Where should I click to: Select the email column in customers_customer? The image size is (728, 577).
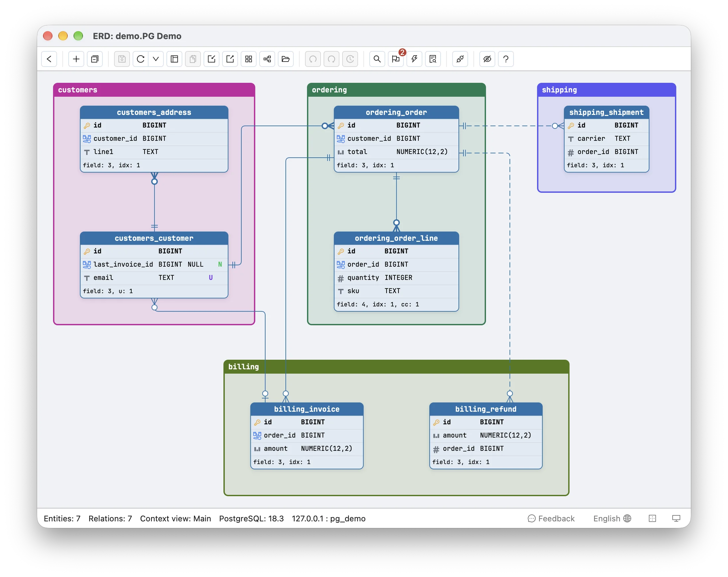pyautogui.click(x=154, y=278)
